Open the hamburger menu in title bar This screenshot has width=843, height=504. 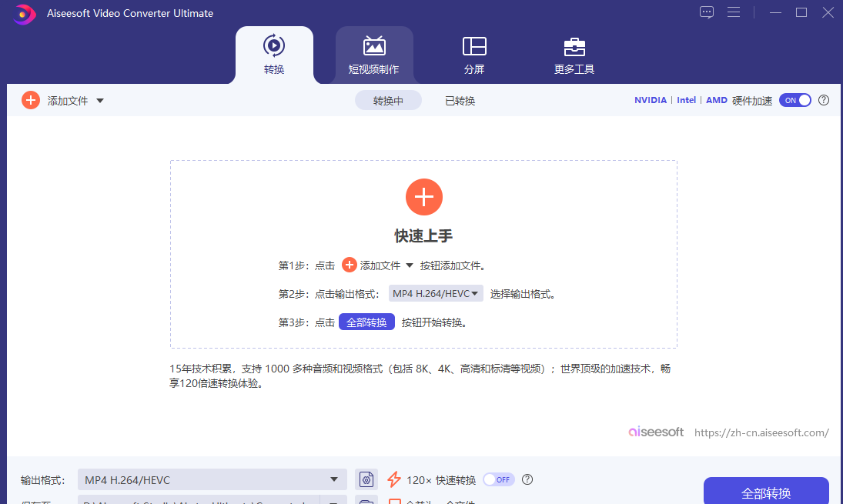tap(734, 12)
